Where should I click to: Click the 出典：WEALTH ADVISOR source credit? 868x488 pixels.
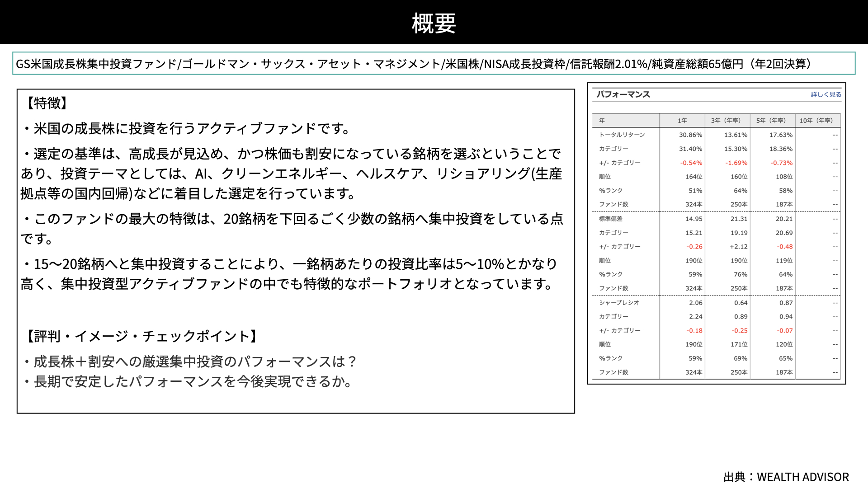786,477
